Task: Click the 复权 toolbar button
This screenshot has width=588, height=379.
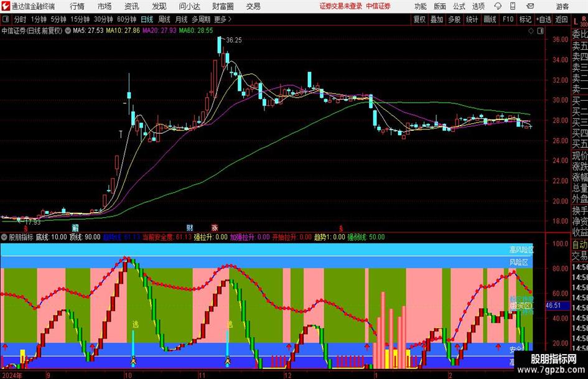Action: [419, 19]
